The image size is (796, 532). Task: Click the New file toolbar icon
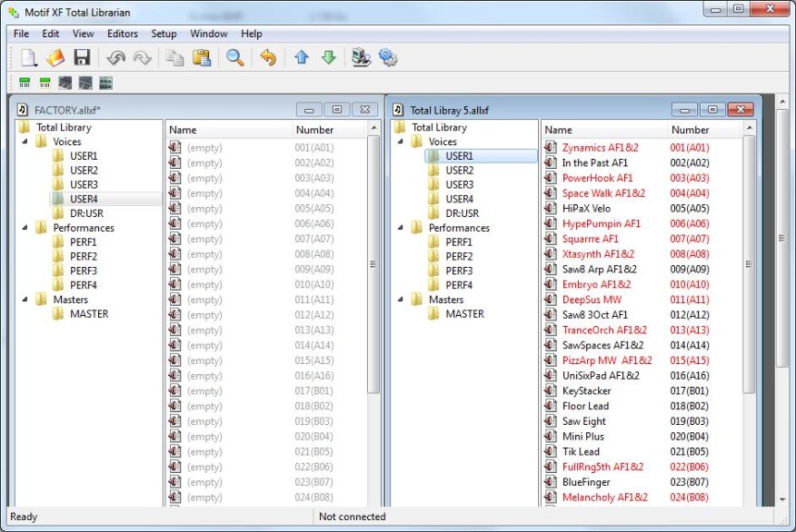(x=29, y=57)
